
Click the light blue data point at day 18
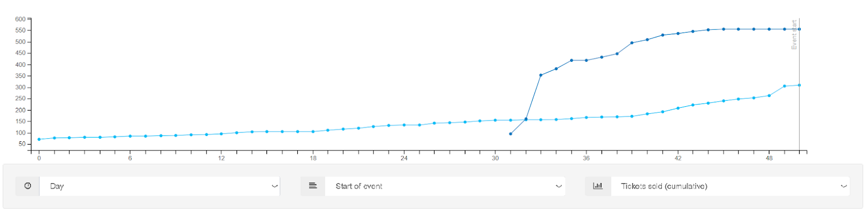point(313,132)
